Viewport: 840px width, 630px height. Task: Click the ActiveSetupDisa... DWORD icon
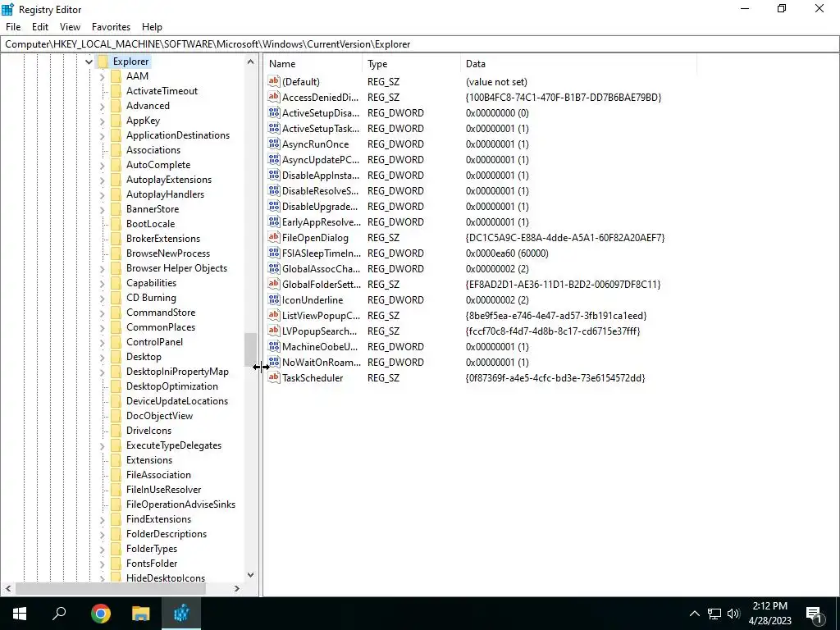click(x=274, y=112)
